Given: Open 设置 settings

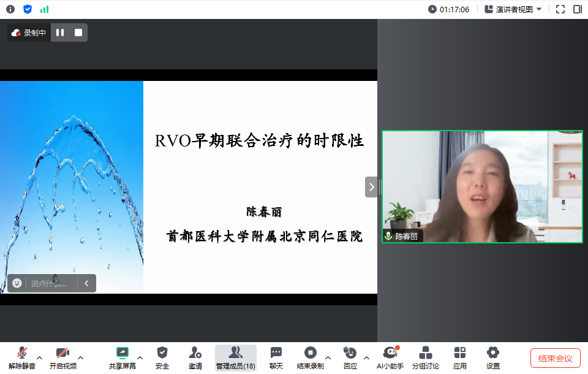Looking at the screenshot, I should 492,358.
